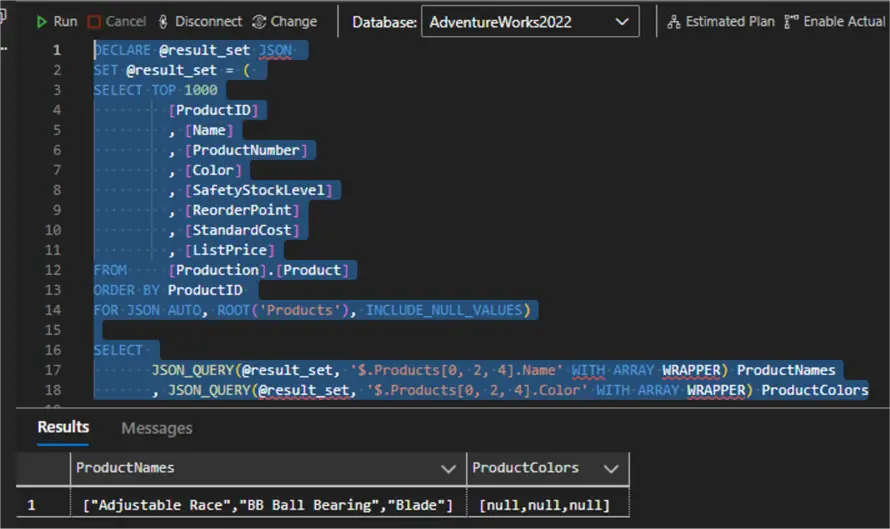Click [ProductNumber] in the query
The width and height of the screenshot is (890, 529).
(x=246, y=150)
